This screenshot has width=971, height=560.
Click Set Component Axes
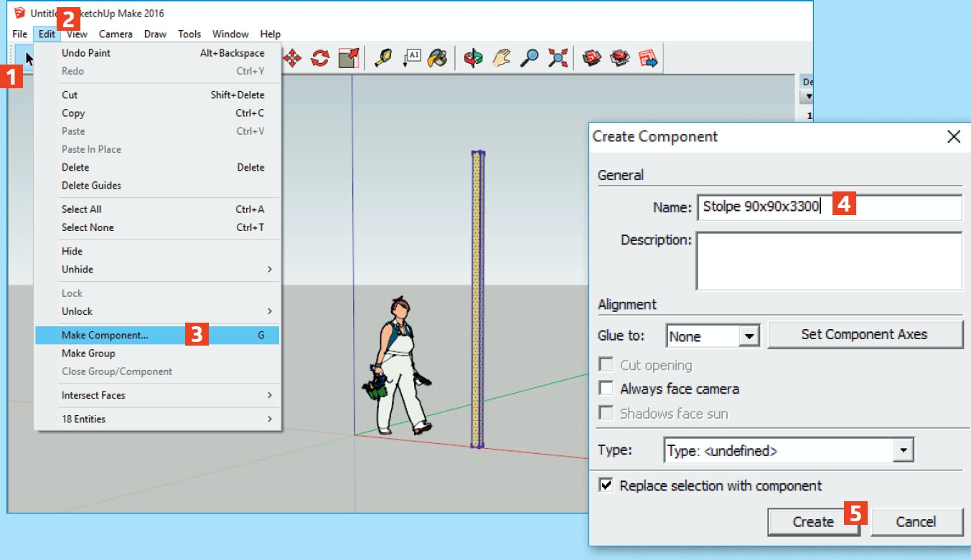[865, 334]
